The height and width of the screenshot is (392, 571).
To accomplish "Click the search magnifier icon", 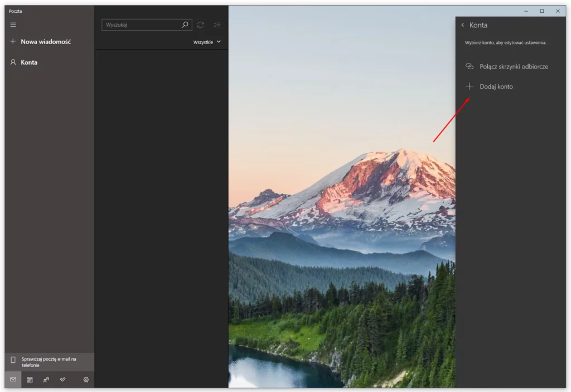I will tap(184, 25).
